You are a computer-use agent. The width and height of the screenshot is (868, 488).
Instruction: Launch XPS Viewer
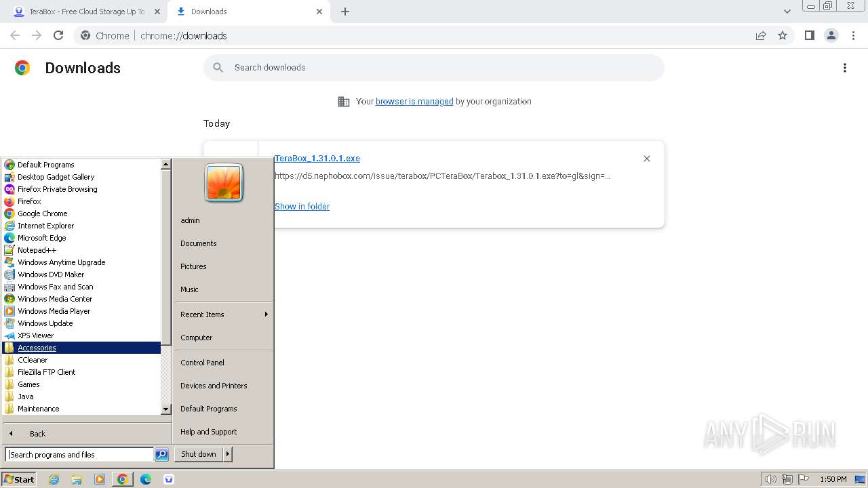tap(81, 335)
